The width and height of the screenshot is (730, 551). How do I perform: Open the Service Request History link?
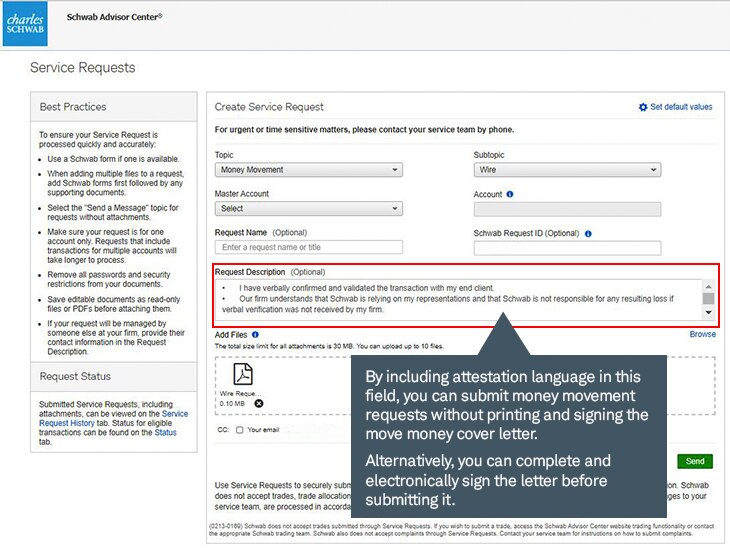114,418
